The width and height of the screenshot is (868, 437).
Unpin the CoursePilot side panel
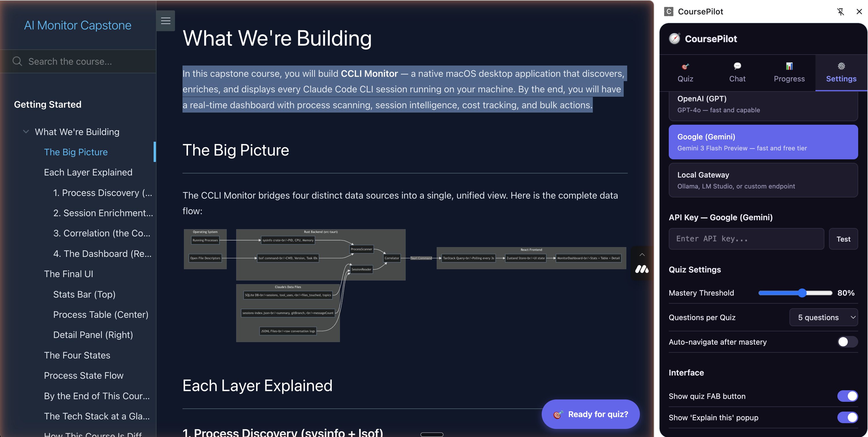coord(840,12)
